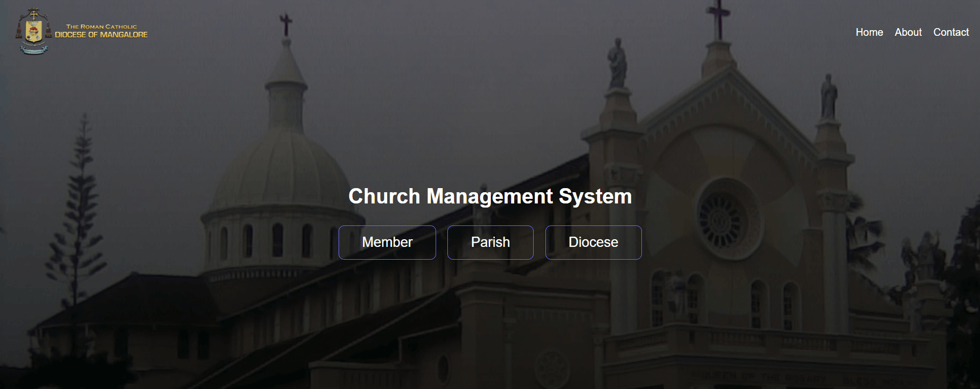Choose the Parish button
Image resolution: width=980 pixels, height=389 pixels.
(x=490, y=242)
